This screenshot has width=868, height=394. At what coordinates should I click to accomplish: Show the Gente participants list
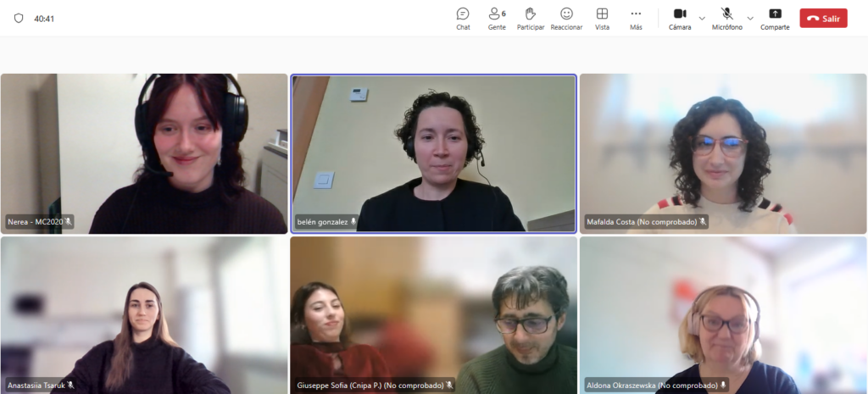497,18
